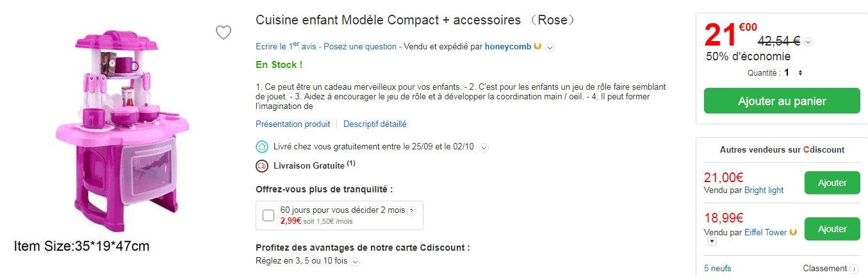Expand the crossed-out price details
This screenshot has height=277, width=868.
808,42
